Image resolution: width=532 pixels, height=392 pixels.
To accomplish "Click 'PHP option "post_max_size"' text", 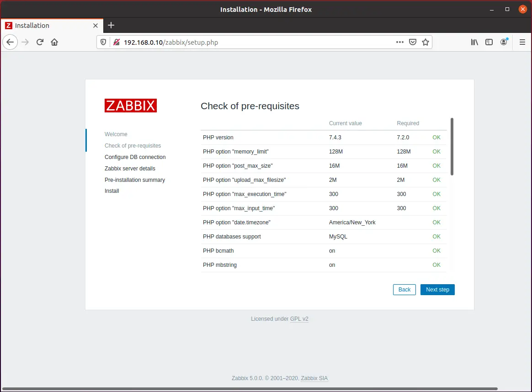I will [238, 166].
